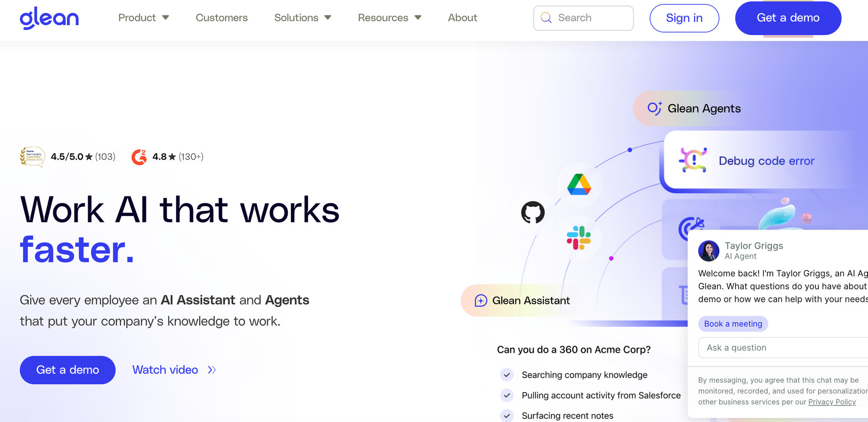Expand the Product dropdown menu
Image resolution: width=868 pixels, height=422 pixels.
(x=143, y=18)
